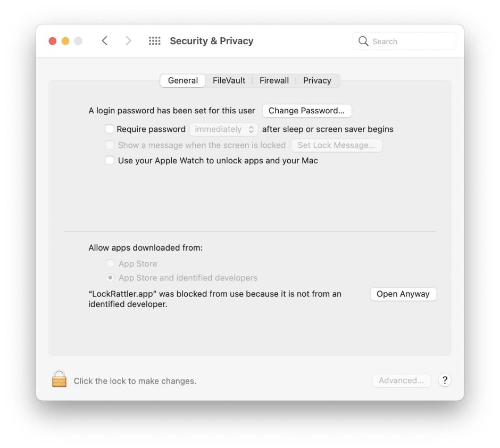
Task: Go back with the left chevron
Action: tap(105, 41)
